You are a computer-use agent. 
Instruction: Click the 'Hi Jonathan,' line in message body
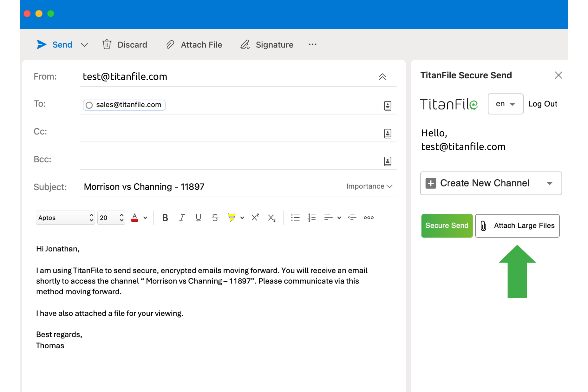tap(58, 249)
